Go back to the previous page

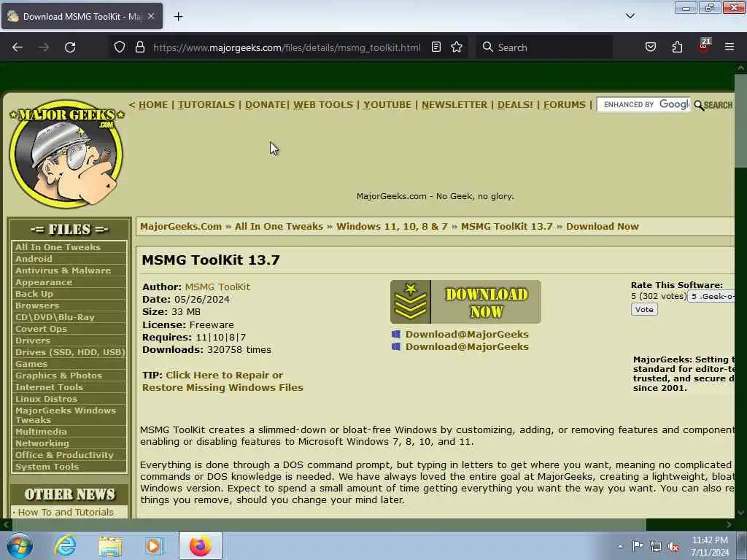(x=18, y=47)
